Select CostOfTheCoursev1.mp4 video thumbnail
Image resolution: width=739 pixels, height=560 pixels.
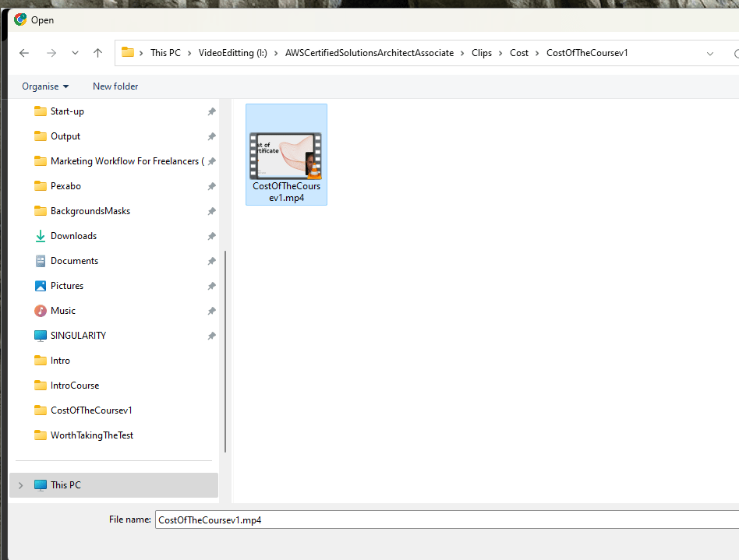click(x=285, y=156)
